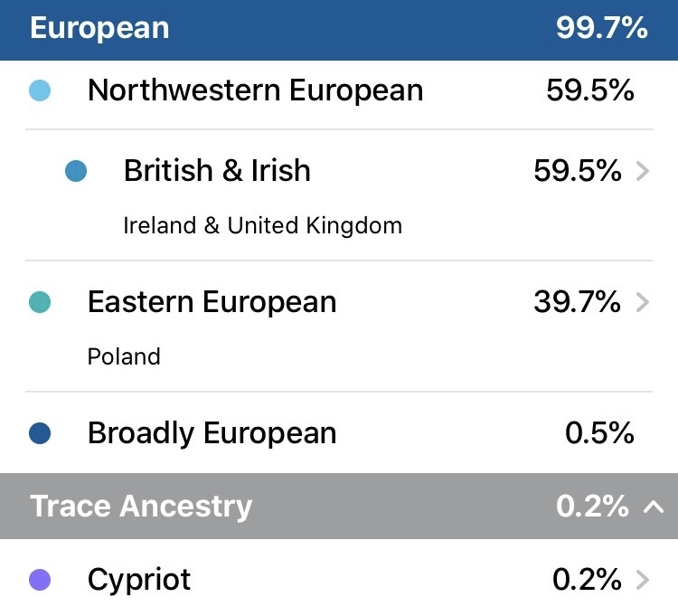Tap the Northwestern European label
This screenshot has height=616, width=678.
pyautogui.click(x=255, y=90)
